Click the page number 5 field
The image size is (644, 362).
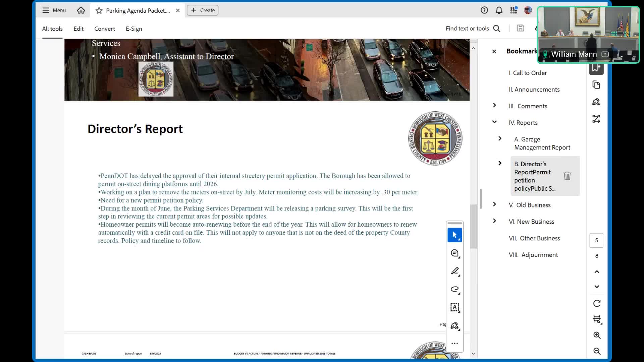[596, 240]
